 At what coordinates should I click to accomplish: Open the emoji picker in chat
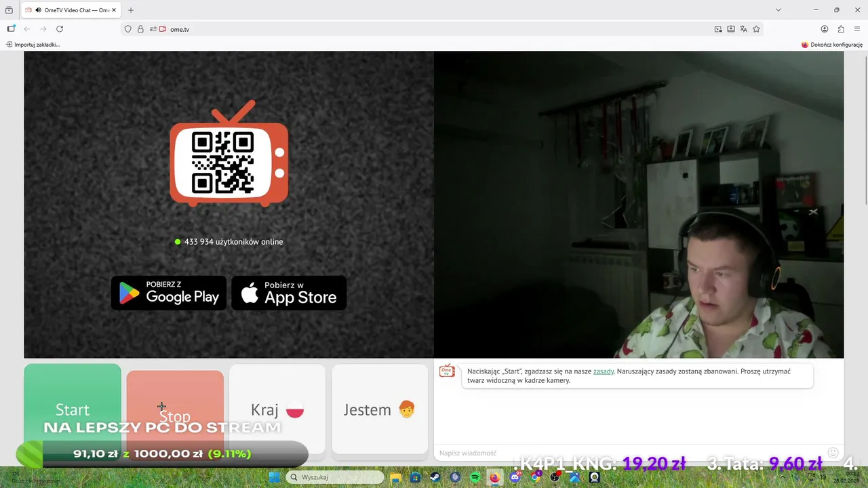point(833,453)
